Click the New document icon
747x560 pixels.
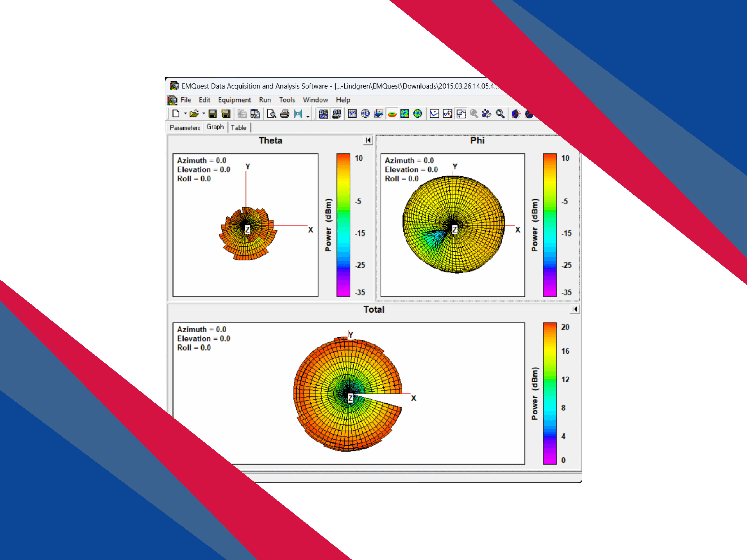click(x=176, y=114)
